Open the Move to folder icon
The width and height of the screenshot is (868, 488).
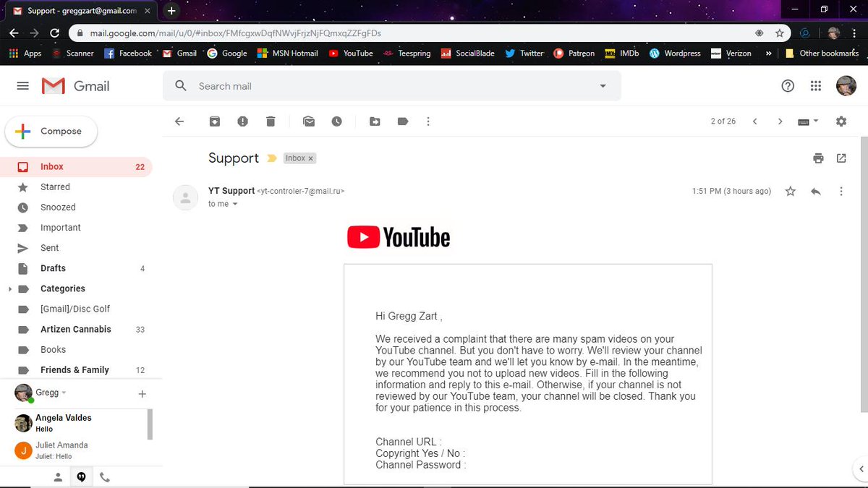[x=375, y=121]
